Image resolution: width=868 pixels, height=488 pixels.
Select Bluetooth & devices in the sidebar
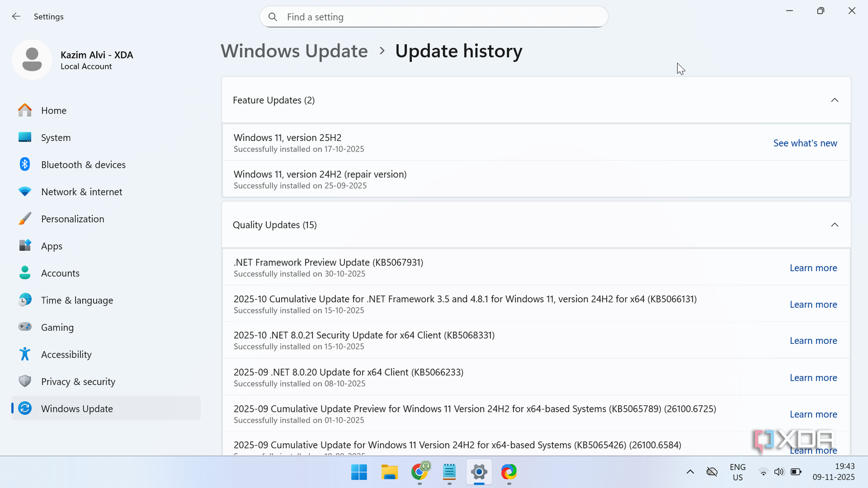coord(83,164)
